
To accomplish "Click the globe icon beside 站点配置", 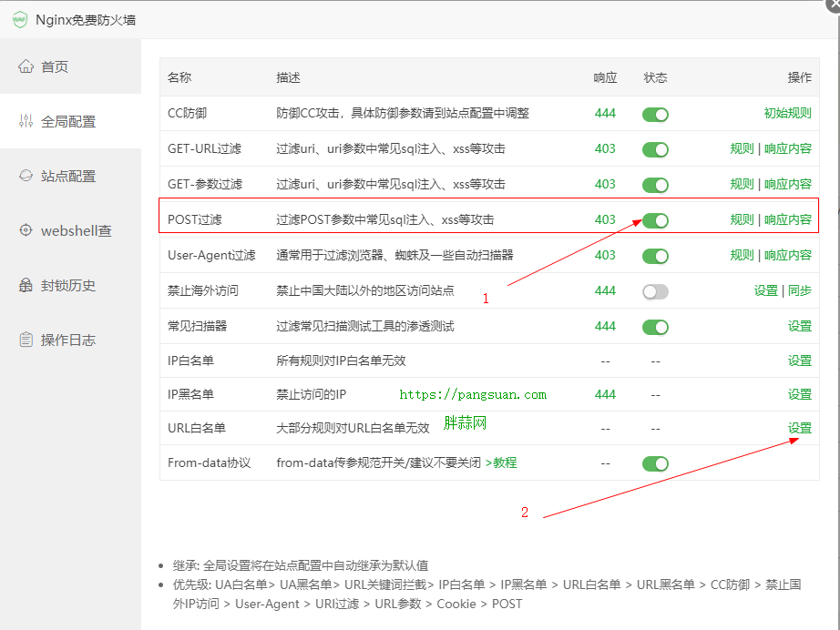I will coord(26,176).
